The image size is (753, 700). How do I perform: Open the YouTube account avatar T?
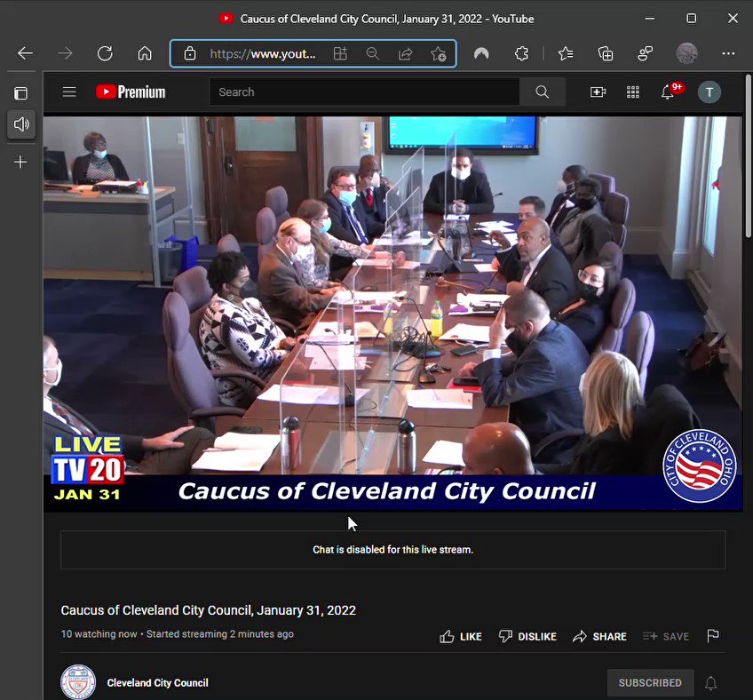(x=709, y=92)
